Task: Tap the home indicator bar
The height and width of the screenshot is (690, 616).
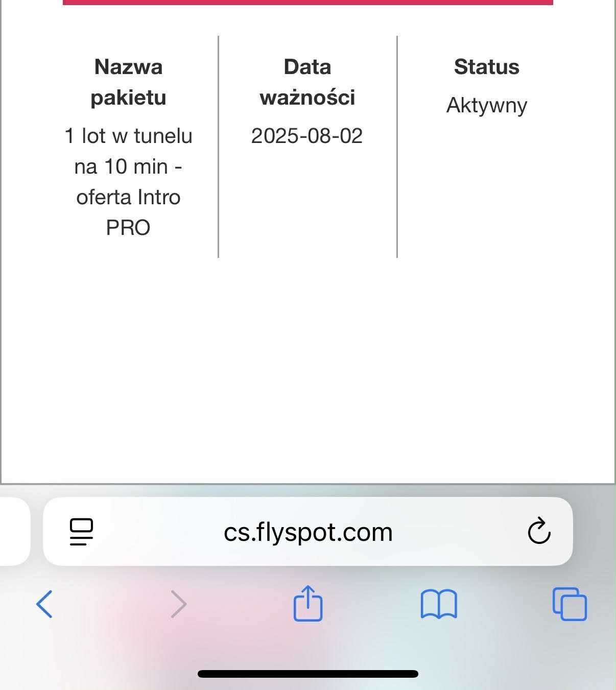Action: pos(308,674)
